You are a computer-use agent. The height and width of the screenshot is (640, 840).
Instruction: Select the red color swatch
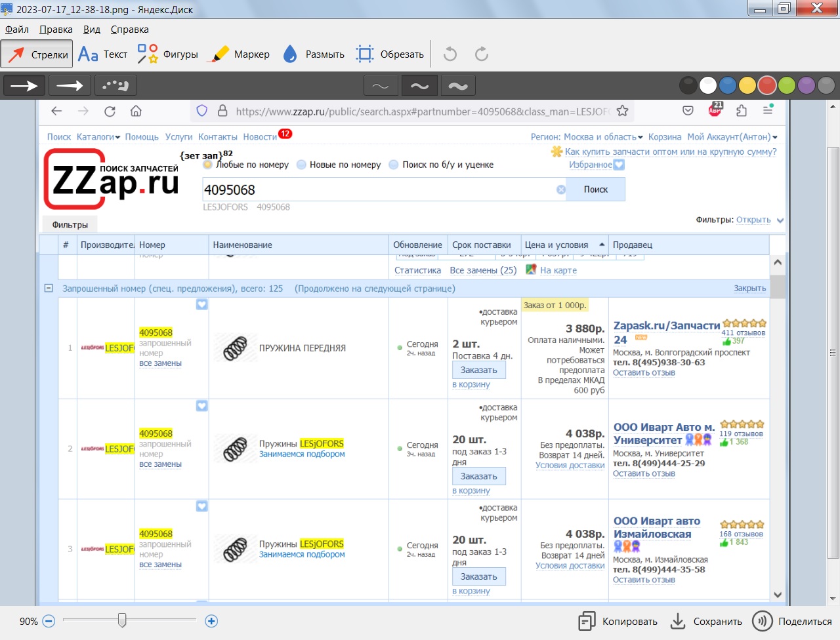(767, 85)
